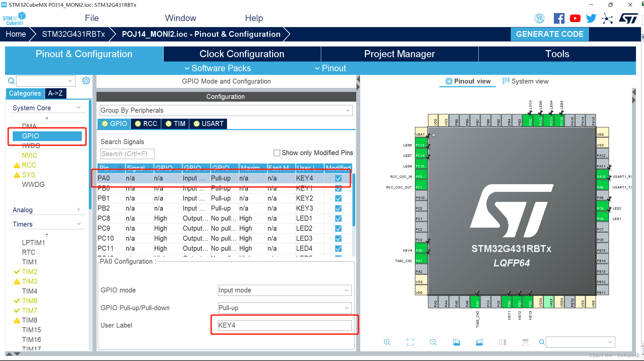
Task: Switch to Clock Configuration tab
Action: (x=242, y=54)
